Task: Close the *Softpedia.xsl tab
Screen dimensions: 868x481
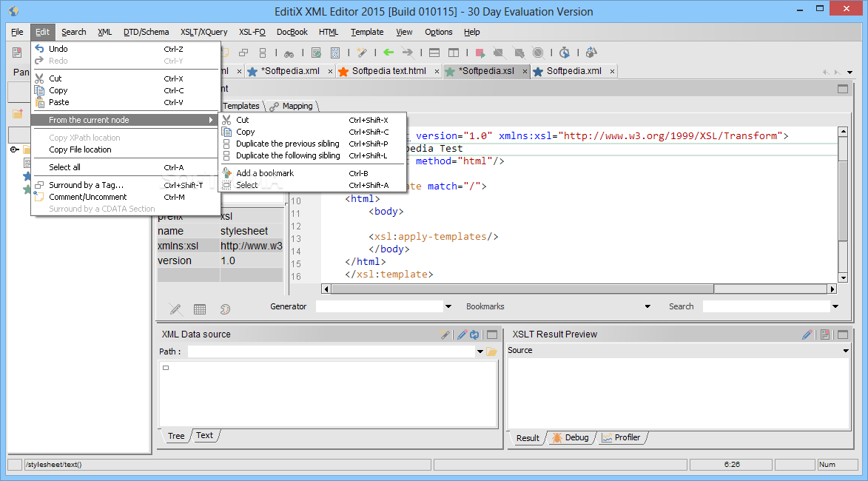Action: 525,71
